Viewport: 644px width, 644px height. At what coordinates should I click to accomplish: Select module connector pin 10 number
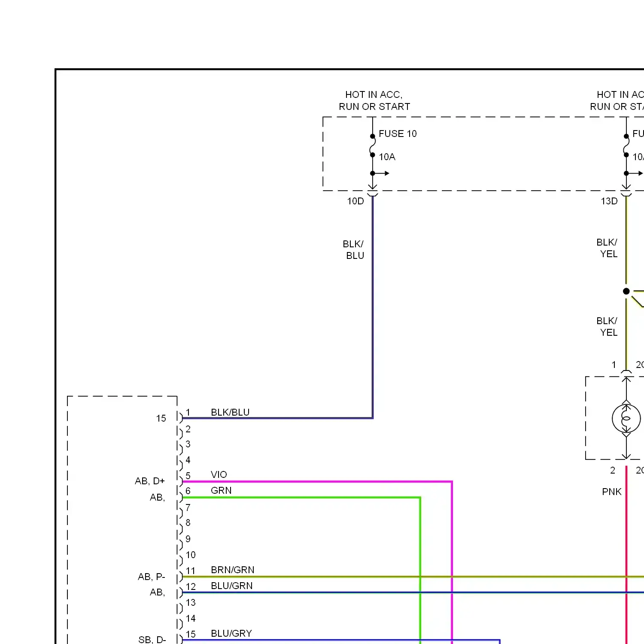click(x=191, y=555)
